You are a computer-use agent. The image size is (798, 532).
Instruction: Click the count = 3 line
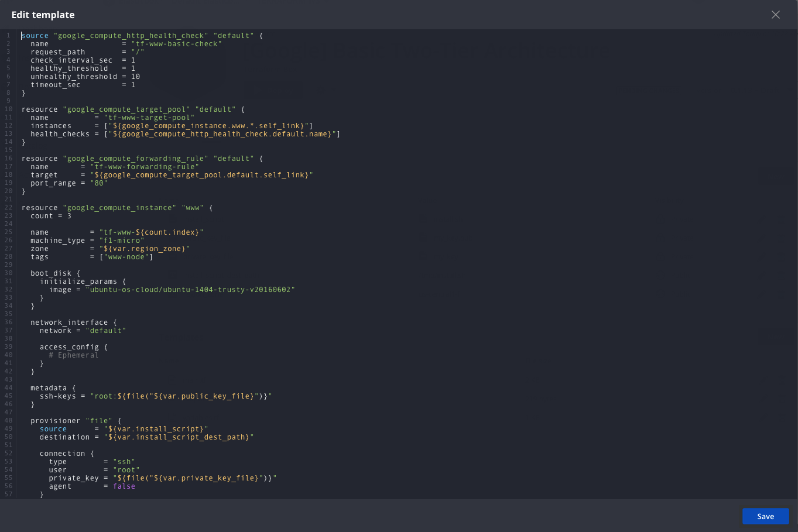[x=51, y=215]
